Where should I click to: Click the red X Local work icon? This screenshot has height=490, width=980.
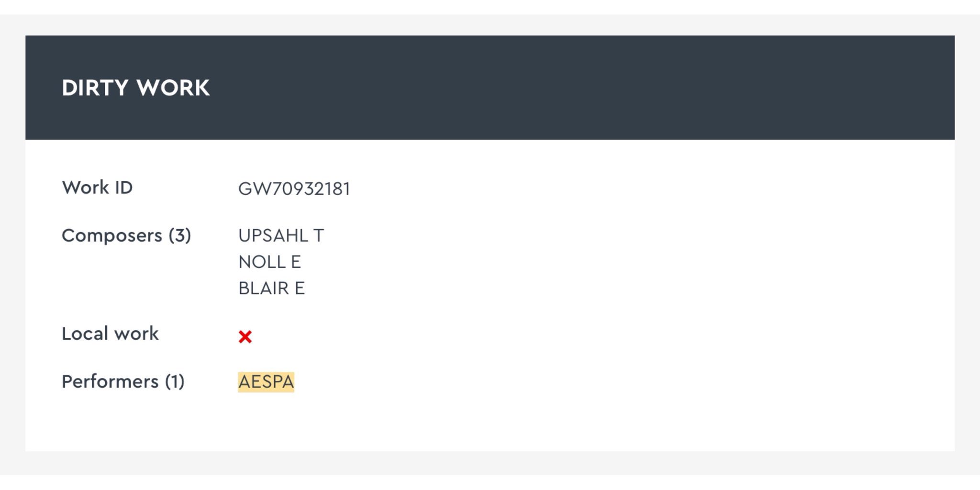point(245,337)
